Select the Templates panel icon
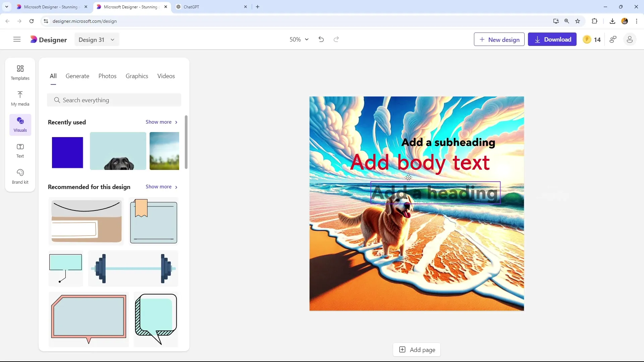644x362 pixels. click(x=20, y=72)
